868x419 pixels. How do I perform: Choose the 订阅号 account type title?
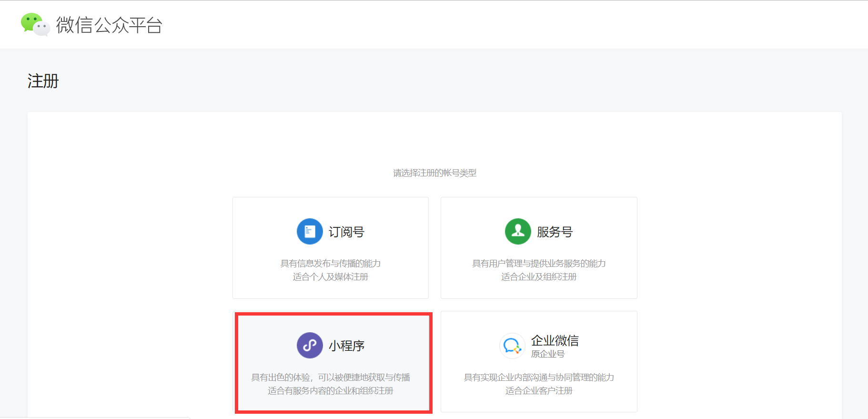click(x=346, y=232)
